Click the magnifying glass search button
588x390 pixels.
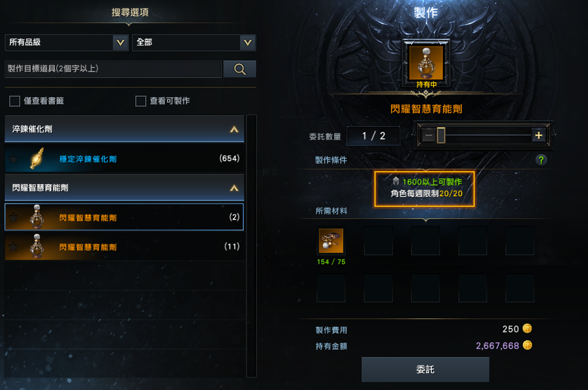(240, 69)
